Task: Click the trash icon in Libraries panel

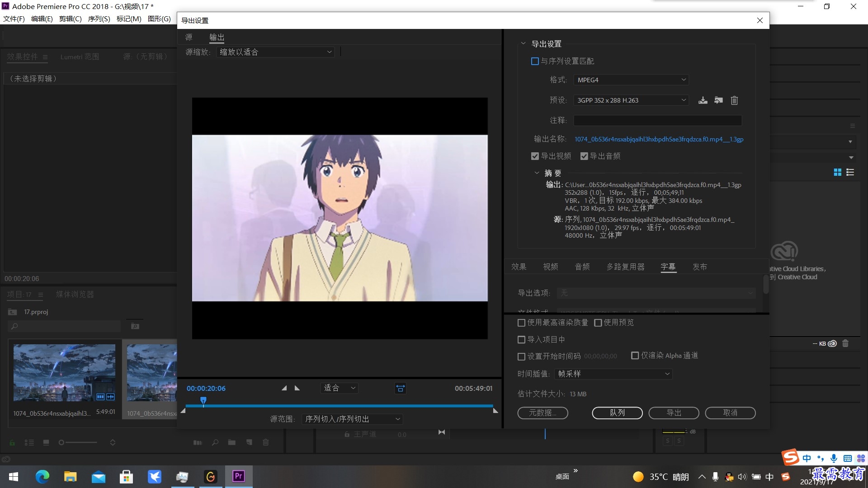Action: 845,343
